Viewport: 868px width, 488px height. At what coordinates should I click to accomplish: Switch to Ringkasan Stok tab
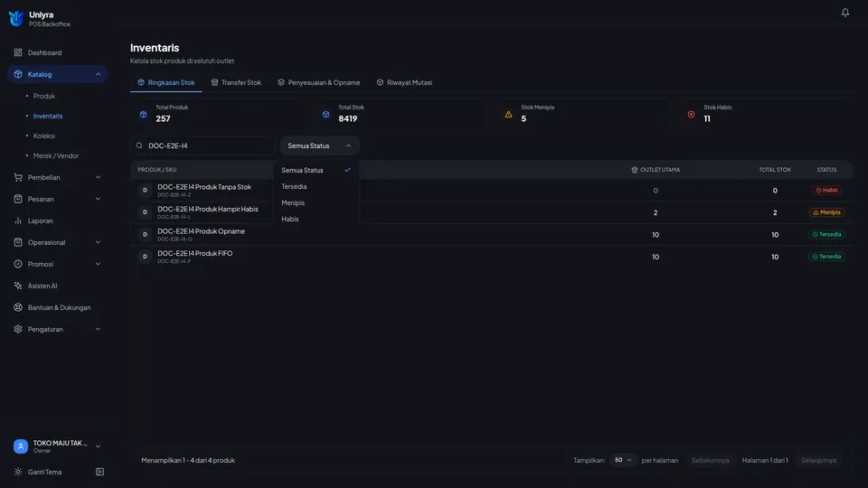[x=166, y=82]
